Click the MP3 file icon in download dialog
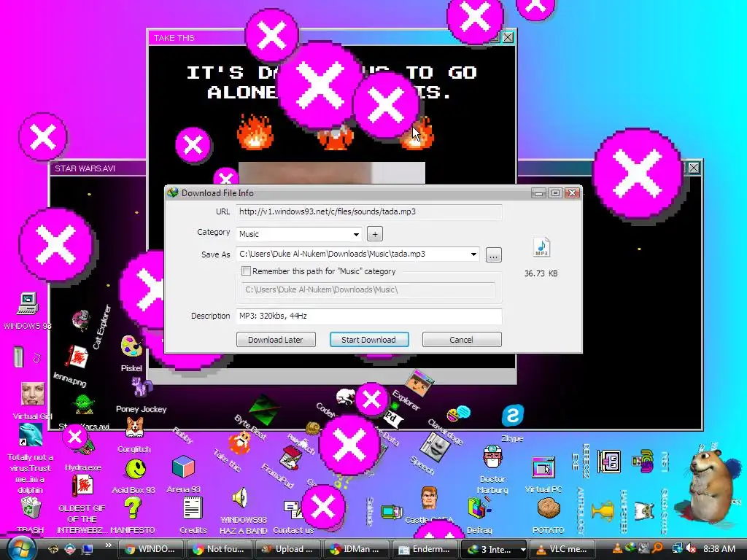Image resolution: width=747 pixels, height=560 pixels. (541, 246)
